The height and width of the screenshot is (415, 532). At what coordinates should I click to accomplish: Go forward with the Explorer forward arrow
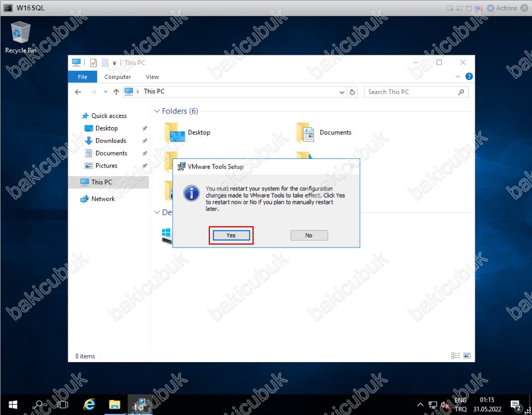pyautogui.click(x=93, y=92)
